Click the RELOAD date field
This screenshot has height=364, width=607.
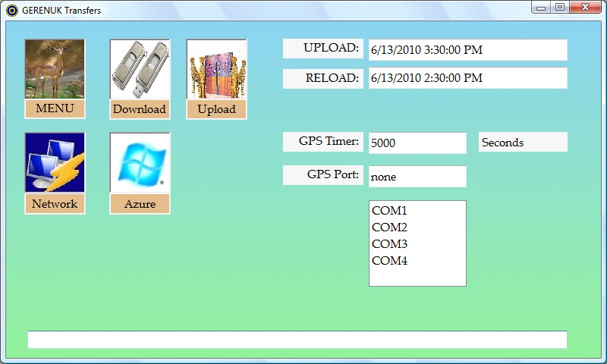tap(467, 78)
